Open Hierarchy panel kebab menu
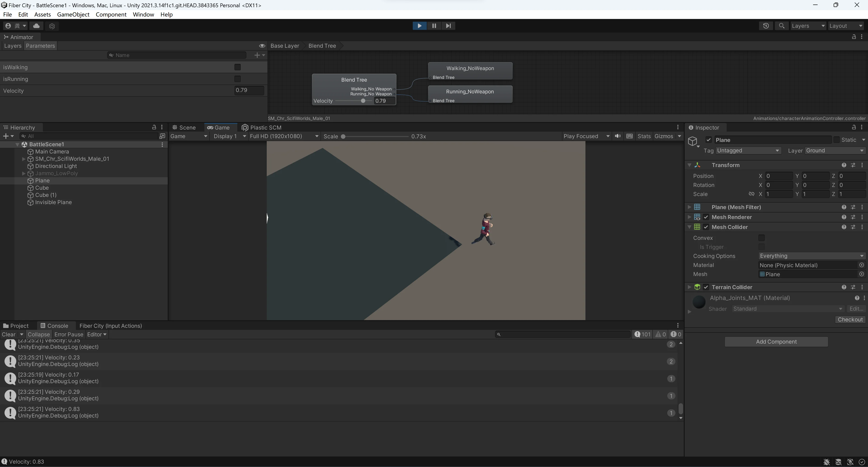This screenshot has height=467, width=868. click(x=162, y=127)
